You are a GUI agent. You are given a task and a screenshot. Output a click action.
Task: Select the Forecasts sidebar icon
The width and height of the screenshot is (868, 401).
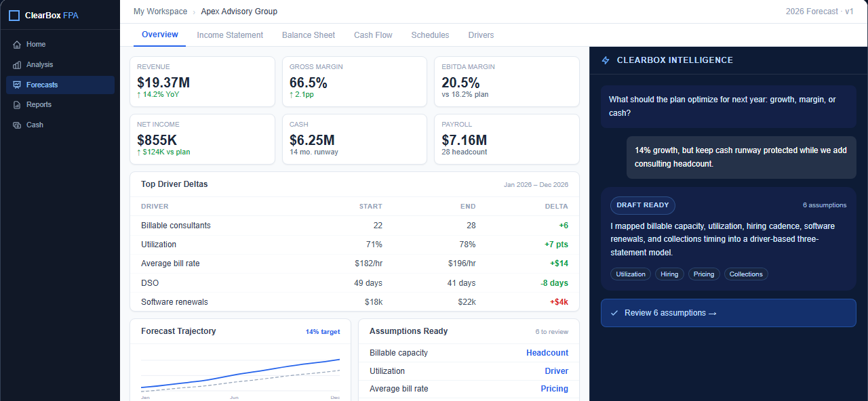(x=17, y=85)
